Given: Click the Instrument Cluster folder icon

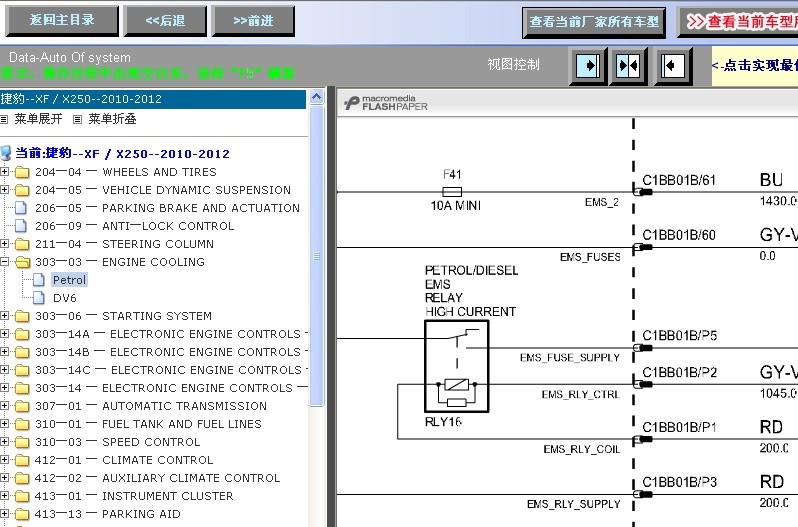Looking at the screenshot, I should (22, 496).
